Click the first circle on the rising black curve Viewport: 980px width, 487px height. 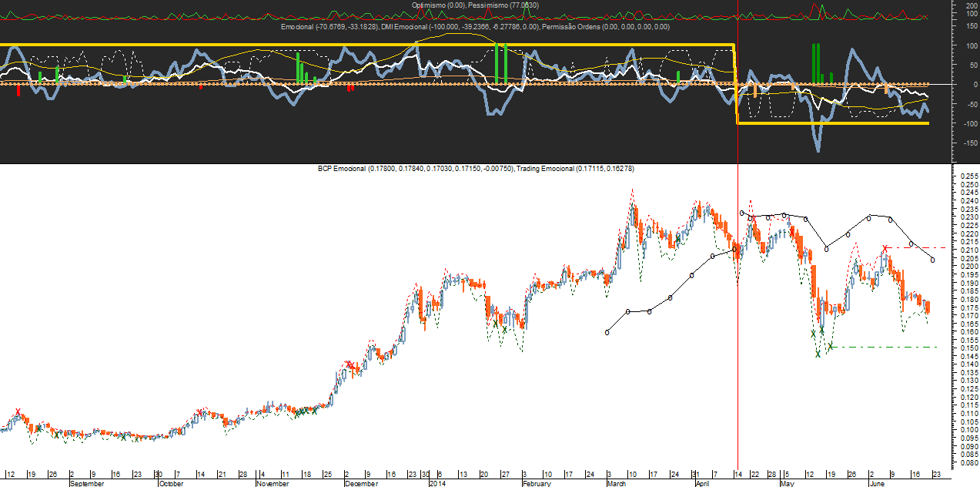[x=607, y=332]
